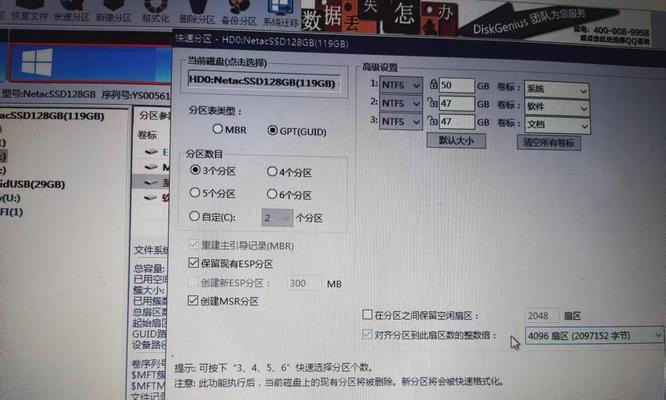Click partition 1 size field showing 50
The height and width of the screenshot is (400, 666).
[x=457, y=85]
